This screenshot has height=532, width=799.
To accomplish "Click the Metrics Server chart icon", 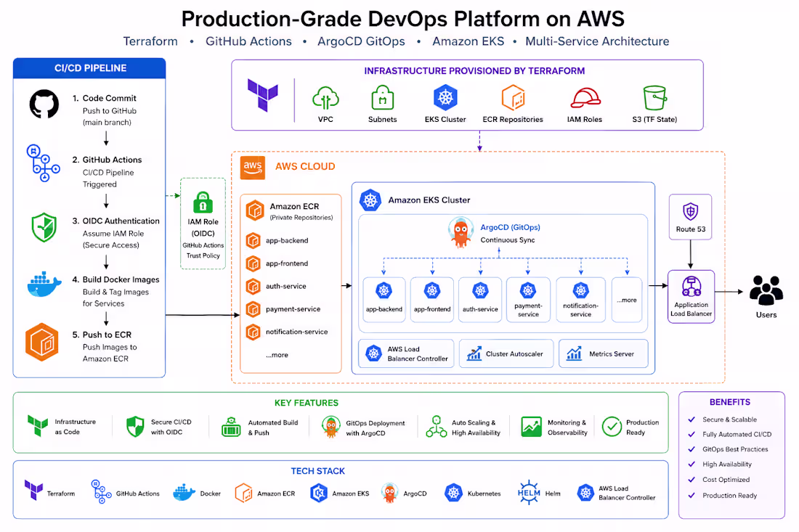I will (575, 353).
